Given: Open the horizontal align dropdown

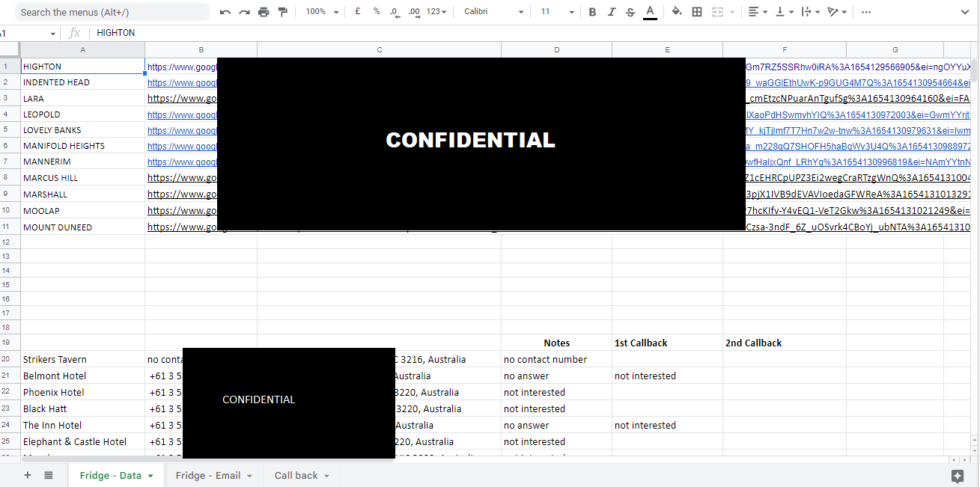Looking at the screenshot, I should (758, 12).
